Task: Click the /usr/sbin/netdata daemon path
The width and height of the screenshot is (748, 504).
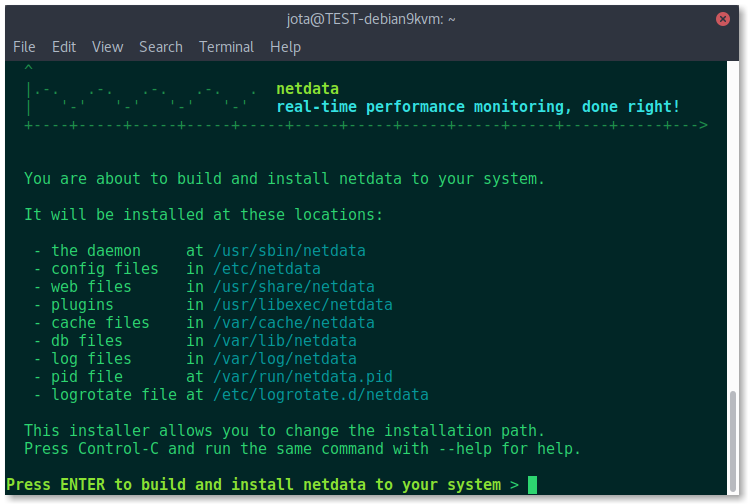Action: click(289, 251)
